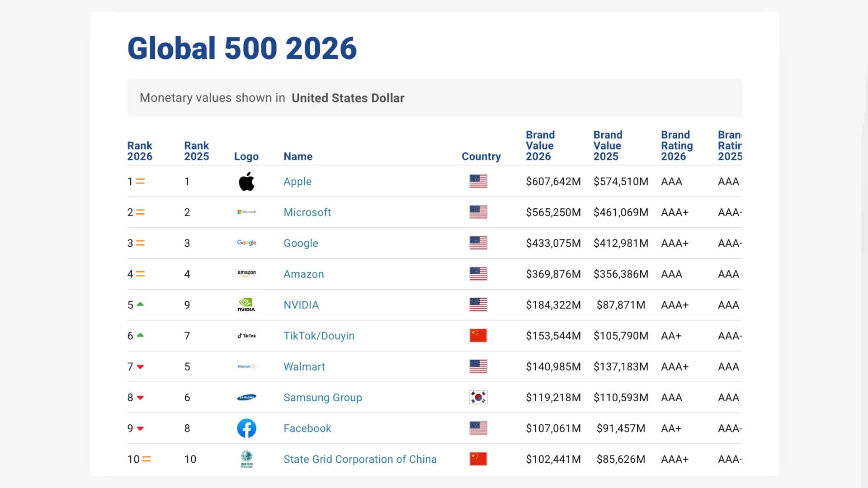Screen dimensions: 868x488
Task: Sort by the Rank 2025 column header
Action: pos(197,151)
